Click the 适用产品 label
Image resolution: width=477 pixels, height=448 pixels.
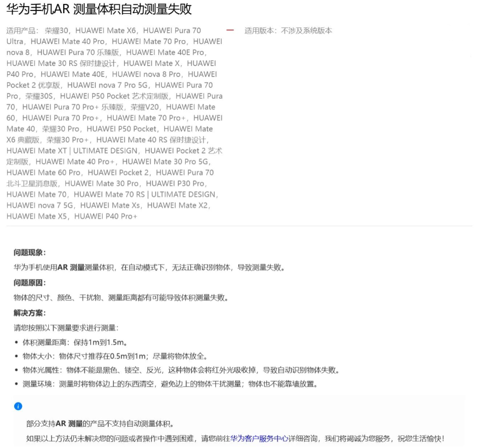pyautogui.click(x=23, y=30)
